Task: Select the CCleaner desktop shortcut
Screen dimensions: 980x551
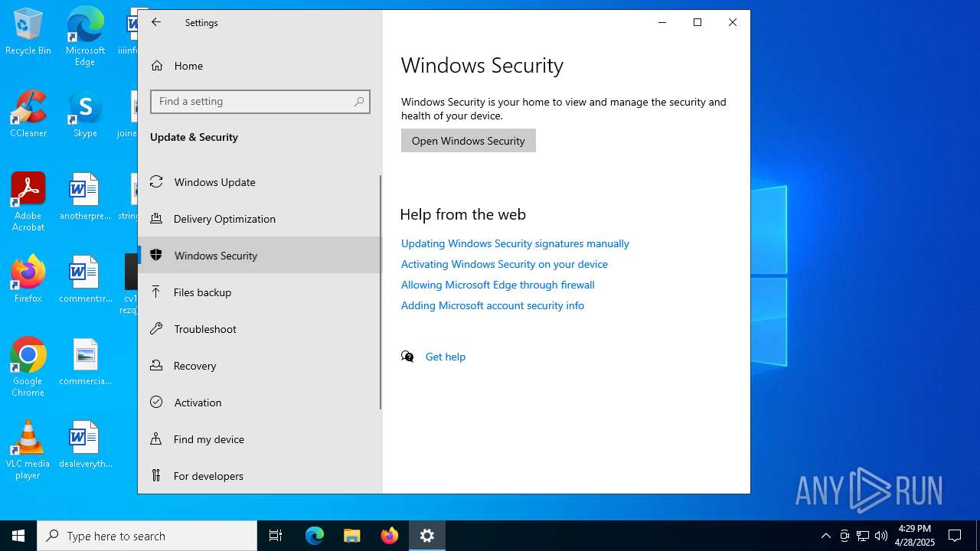Action: click(x=28, y=114)
